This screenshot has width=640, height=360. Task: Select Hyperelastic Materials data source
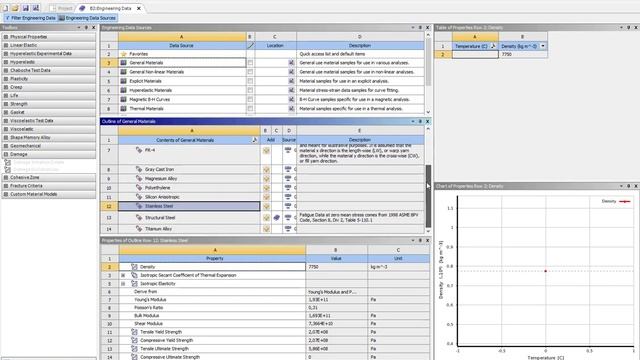[182, 90]
